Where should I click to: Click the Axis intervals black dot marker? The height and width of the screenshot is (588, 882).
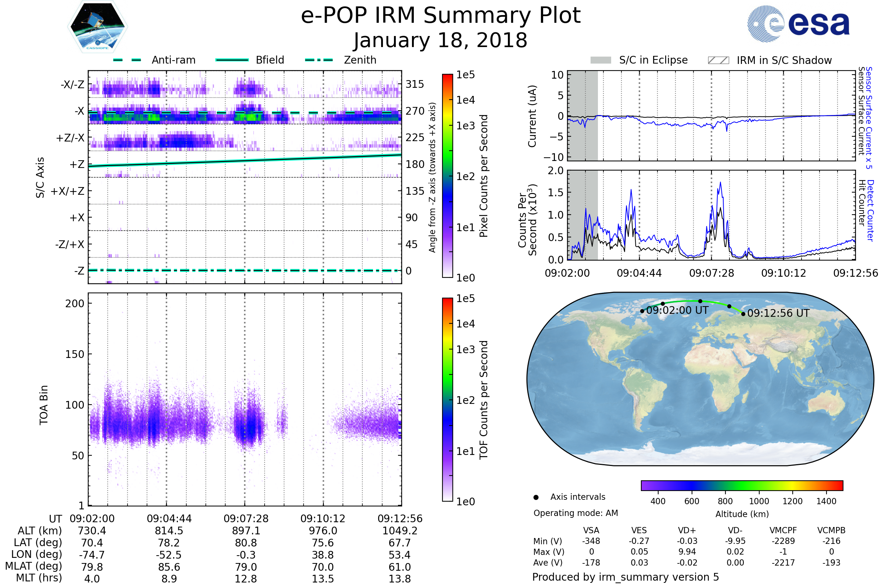pos(536,497)
